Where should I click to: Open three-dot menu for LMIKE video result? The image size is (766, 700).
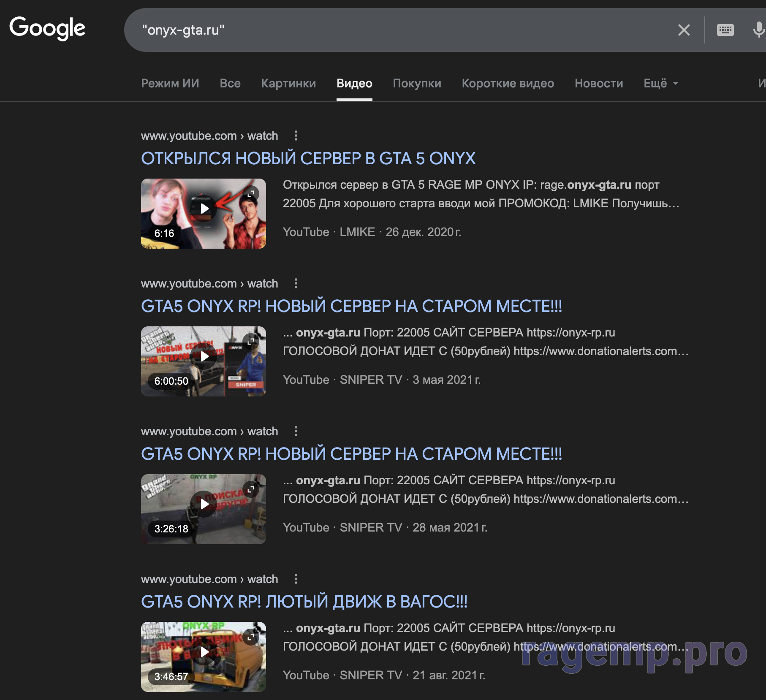click(x=296, y=136)
